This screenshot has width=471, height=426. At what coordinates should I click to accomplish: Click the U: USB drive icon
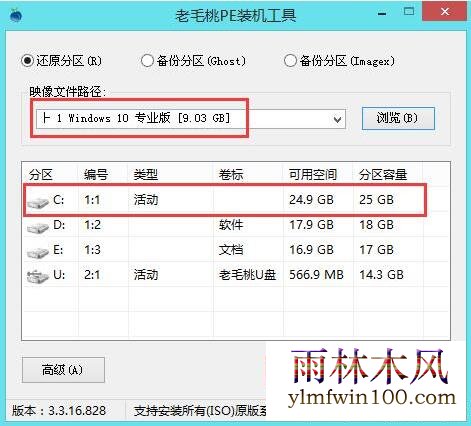[38, 277]
